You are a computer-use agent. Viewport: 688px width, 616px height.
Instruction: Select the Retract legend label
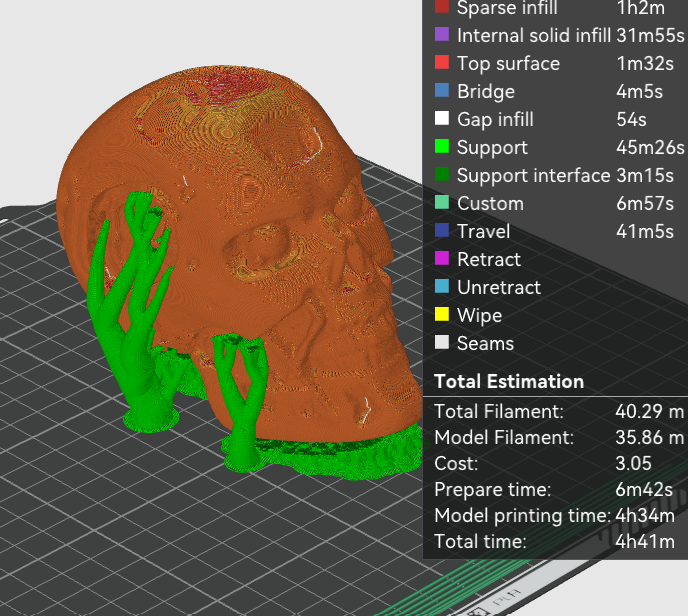click(x=489, y=260)
